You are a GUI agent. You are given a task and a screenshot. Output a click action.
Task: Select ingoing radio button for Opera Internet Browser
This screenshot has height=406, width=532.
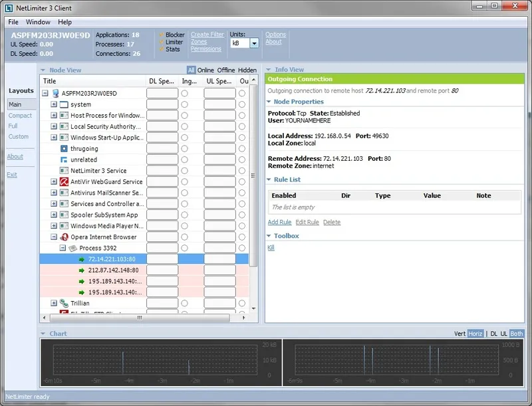pyautogui.click(x=185, y=237)
